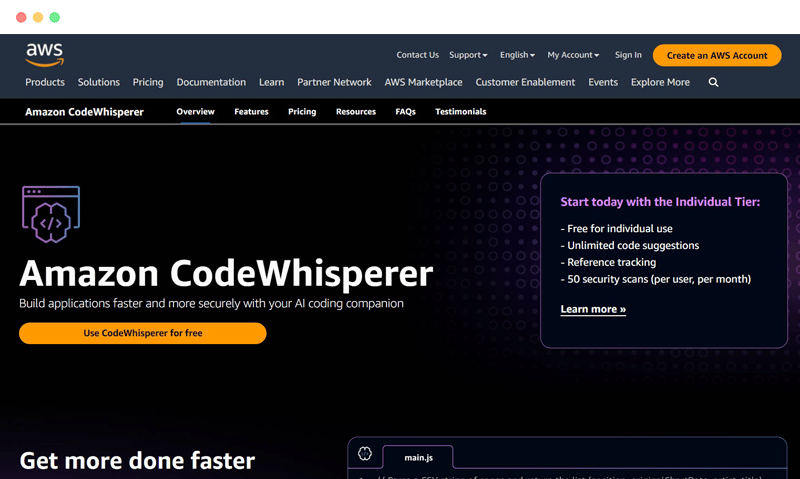Switch to the Testimonials tab
This screenshot has height=479, width=800.
(461, 112)
